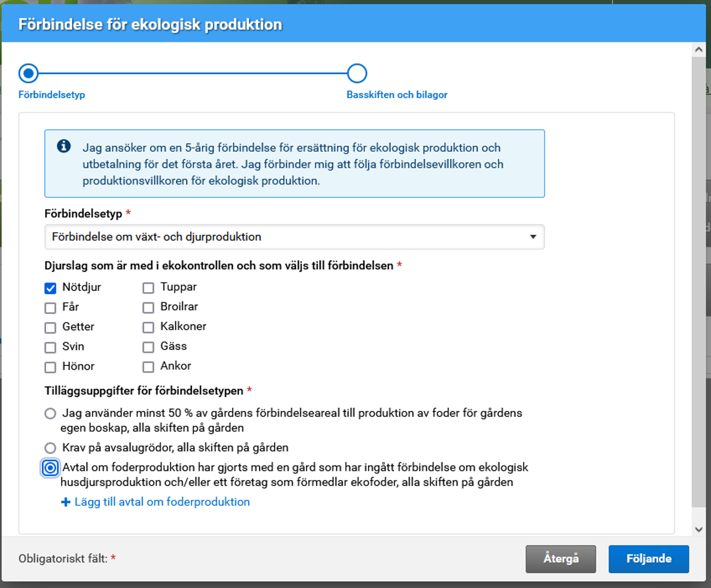Select the Krav på avsalugrödor radio button
This screenshot has width=711, height=588.
click(50, 448)
